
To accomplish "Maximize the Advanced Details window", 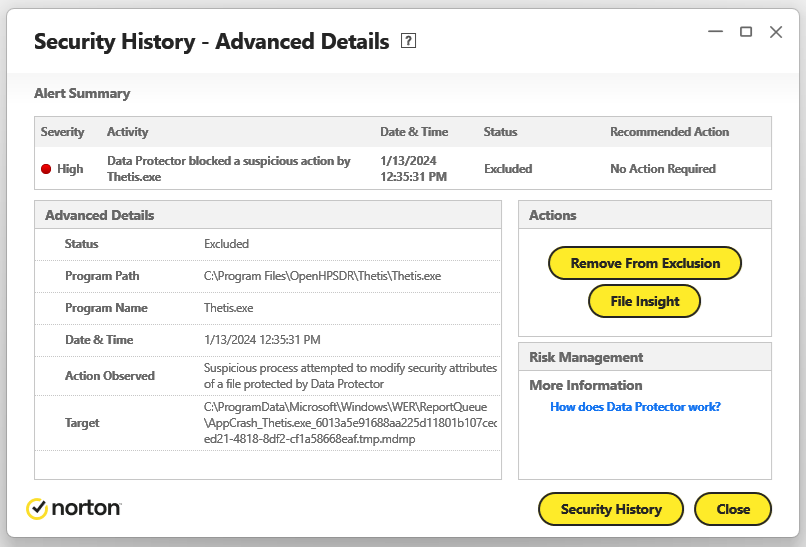I will 746,32.
